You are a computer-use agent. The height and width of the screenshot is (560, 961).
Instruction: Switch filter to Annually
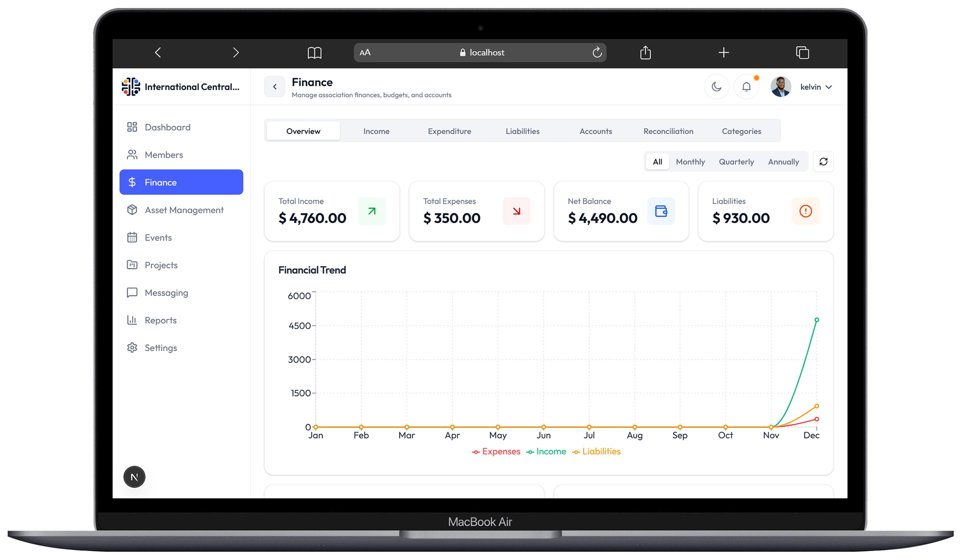pos(783,162)
